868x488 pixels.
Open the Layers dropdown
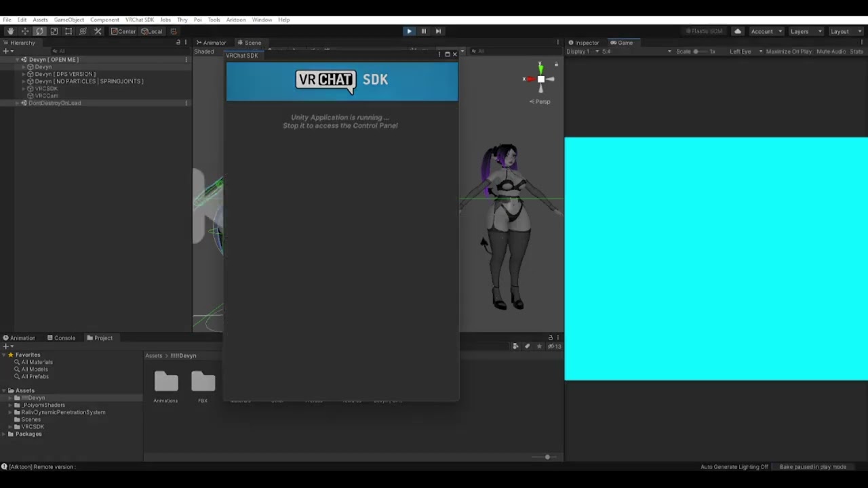pos(805,31)
